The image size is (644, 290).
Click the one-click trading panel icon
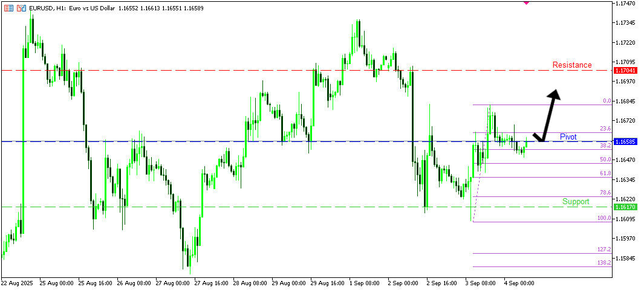21,8
